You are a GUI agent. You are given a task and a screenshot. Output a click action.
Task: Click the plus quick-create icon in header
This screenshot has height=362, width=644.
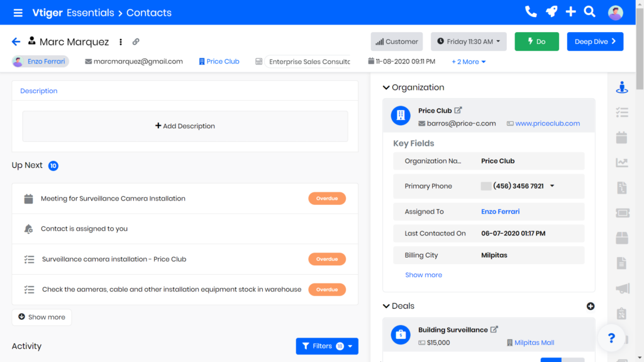pos(570,12)
